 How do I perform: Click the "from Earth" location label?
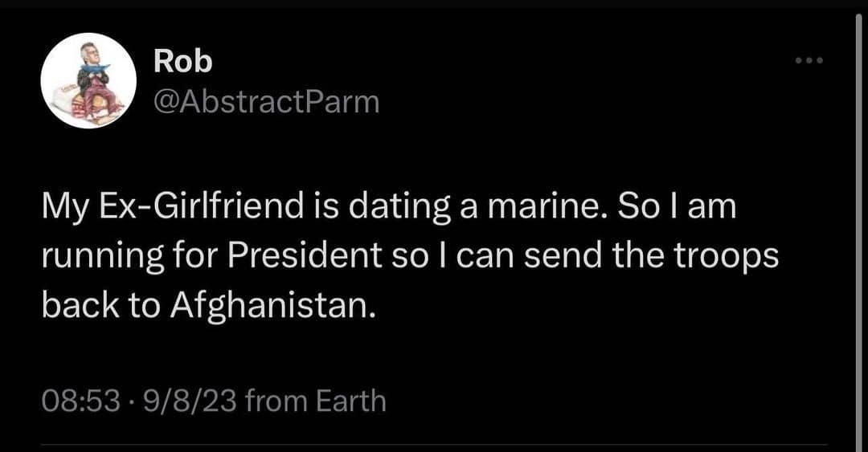click(315, 400)
